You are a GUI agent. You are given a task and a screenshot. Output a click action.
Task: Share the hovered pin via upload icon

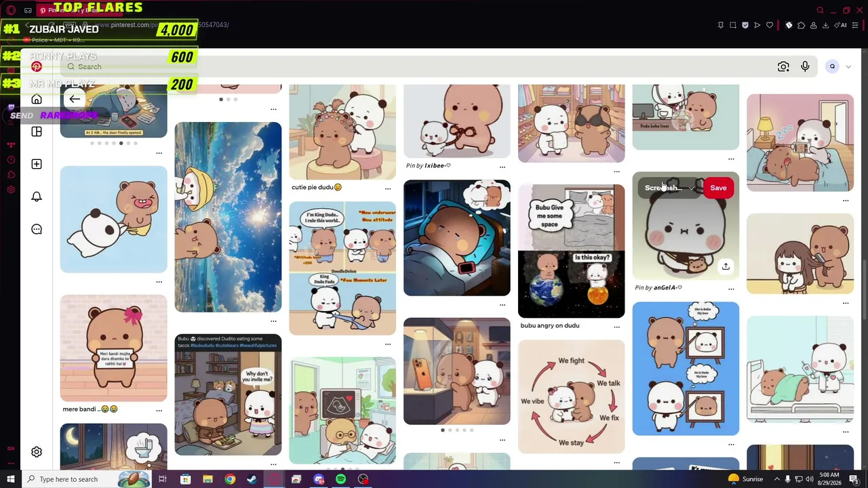[726, 266]
